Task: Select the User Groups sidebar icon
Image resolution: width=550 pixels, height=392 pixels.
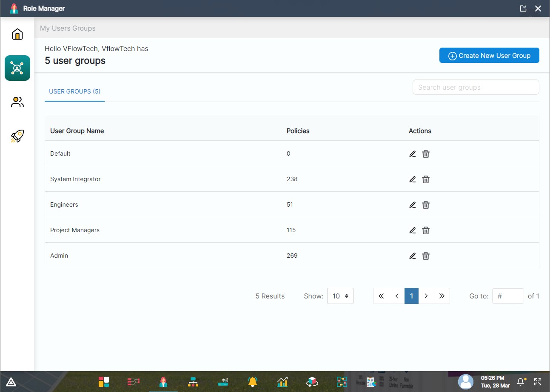Action: (17, 68)
